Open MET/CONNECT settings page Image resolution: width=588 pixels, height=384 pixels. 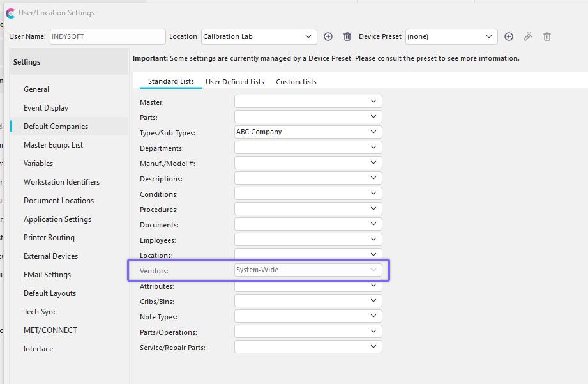point(50,330)
